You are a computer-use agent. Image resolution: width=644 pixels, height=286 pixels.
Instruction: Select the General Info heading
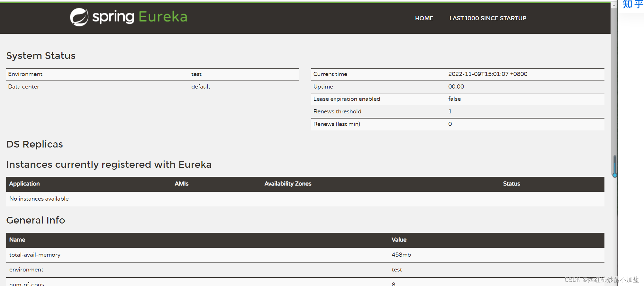click(35, 220)
